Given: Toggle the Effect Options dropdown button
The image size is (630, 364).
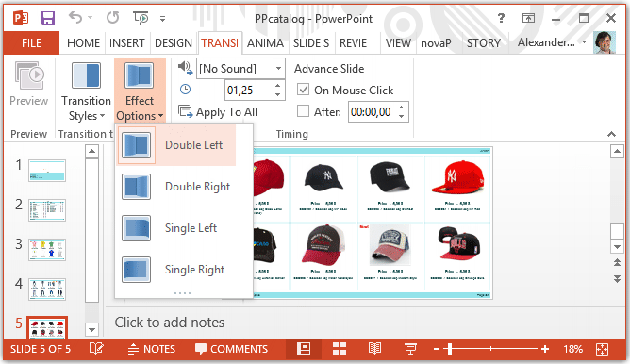Looking at the screenshot, I should [x=140, y=91].
